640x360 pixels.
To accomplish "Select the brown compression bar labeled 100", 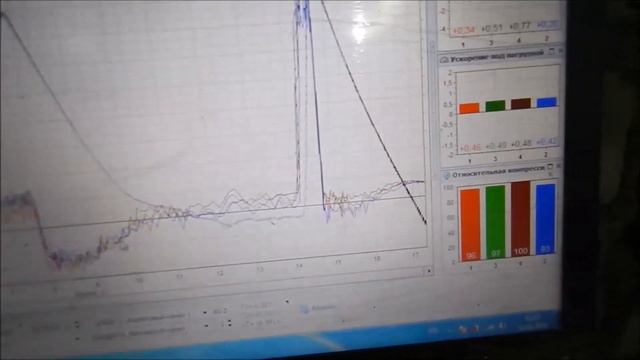I will tap(521, 219).
